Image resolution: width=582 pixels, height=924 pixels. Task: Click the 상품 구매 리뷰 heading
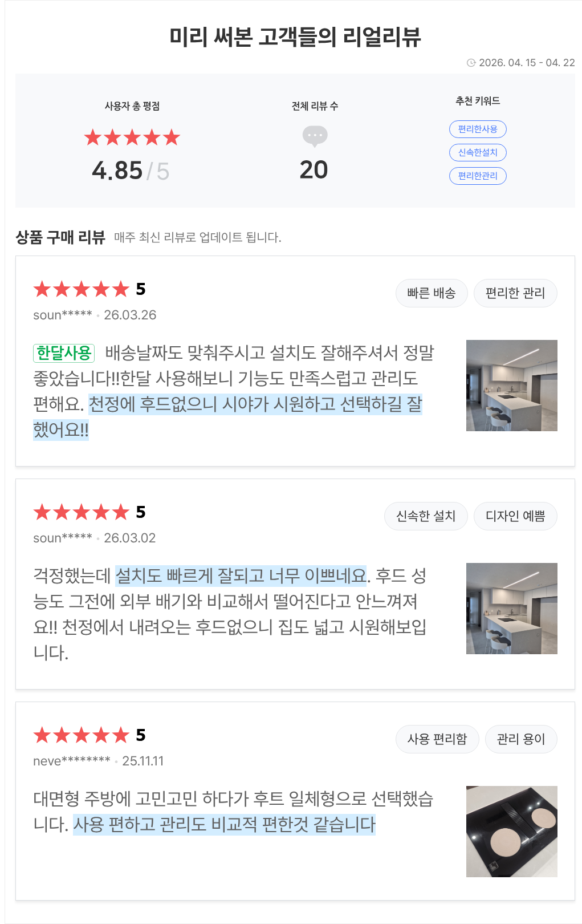click(x=60, y=237)
